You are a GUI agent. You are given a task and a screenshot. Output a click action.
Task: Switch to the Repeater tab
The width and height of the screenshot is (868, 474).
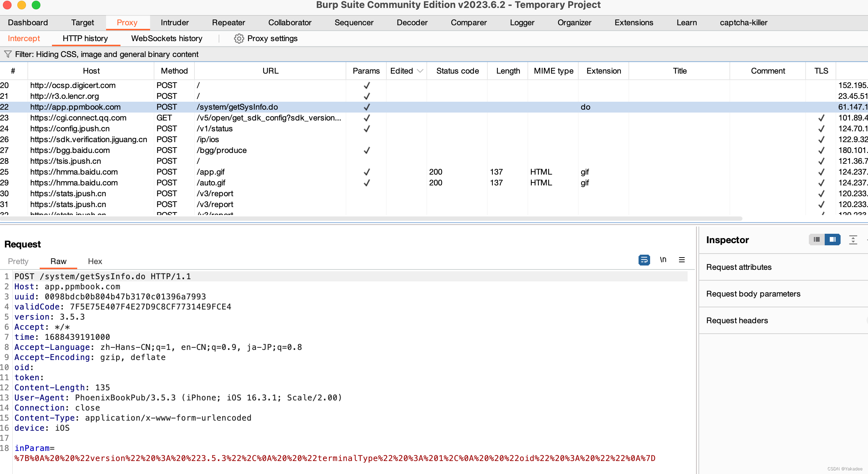click(x=228, y=22)
